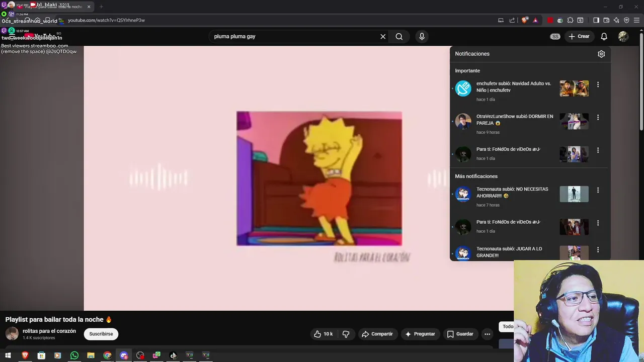Open Microsoft Store from the taskbar

(x=41, y=355)
